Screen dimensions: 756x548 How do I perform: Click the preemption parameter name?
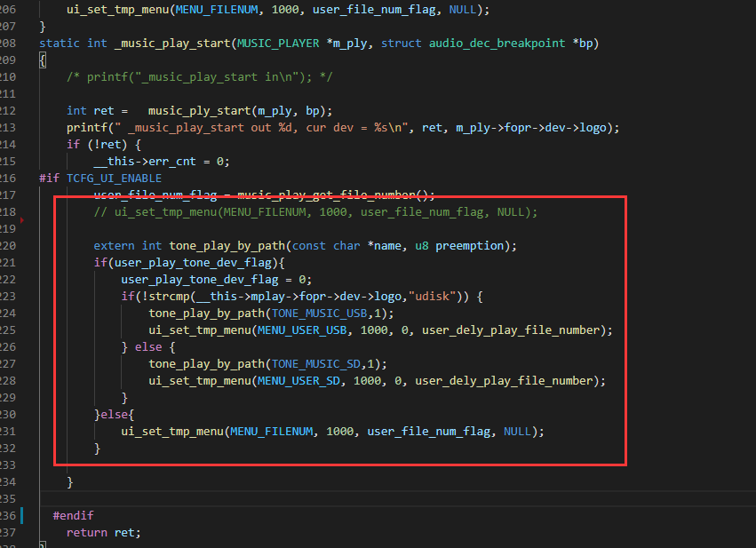[x=469, y=246]
